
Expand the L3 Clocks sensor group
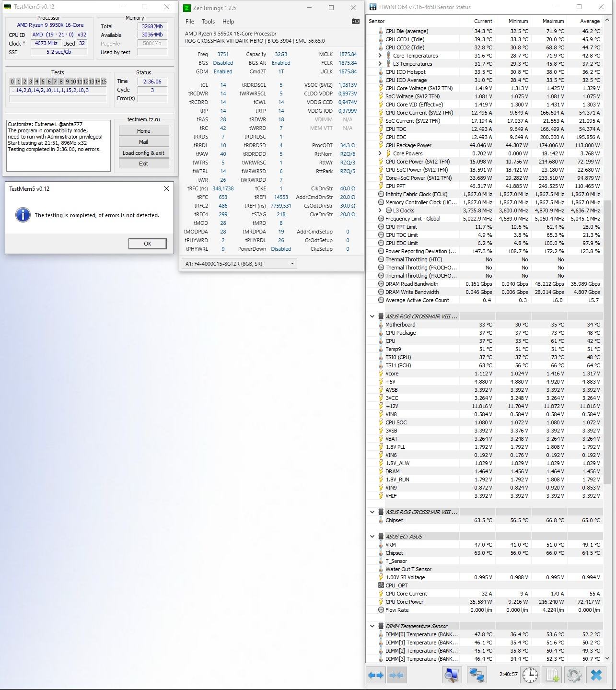click(x=380, y=211)
